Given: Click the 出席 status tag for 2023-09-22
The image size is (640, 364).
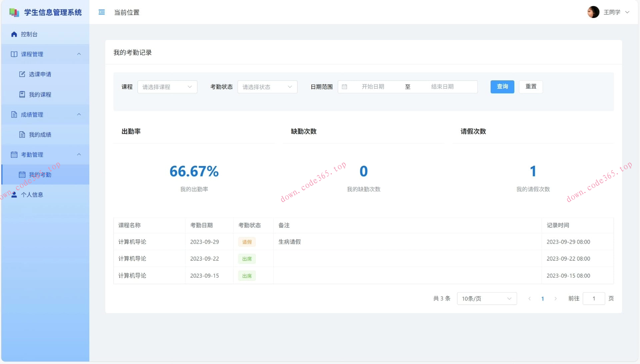Looking at the screenshot, I should (247, 259).
